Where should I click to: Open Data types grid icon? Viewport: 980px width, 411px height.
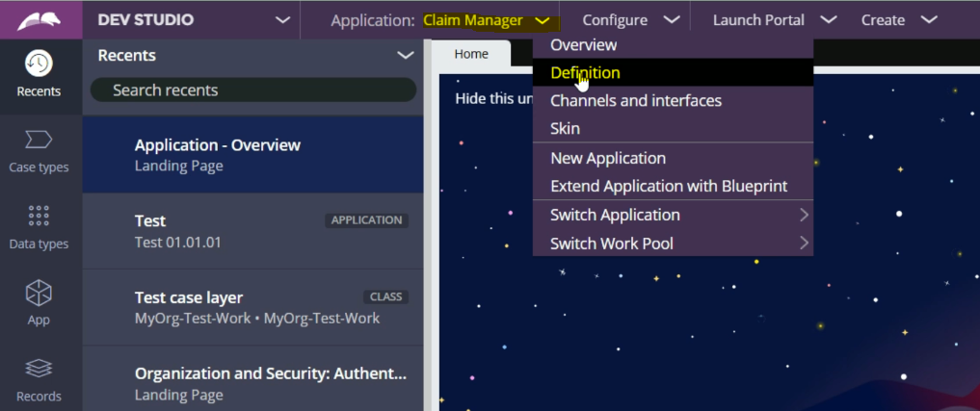point(39,216)
